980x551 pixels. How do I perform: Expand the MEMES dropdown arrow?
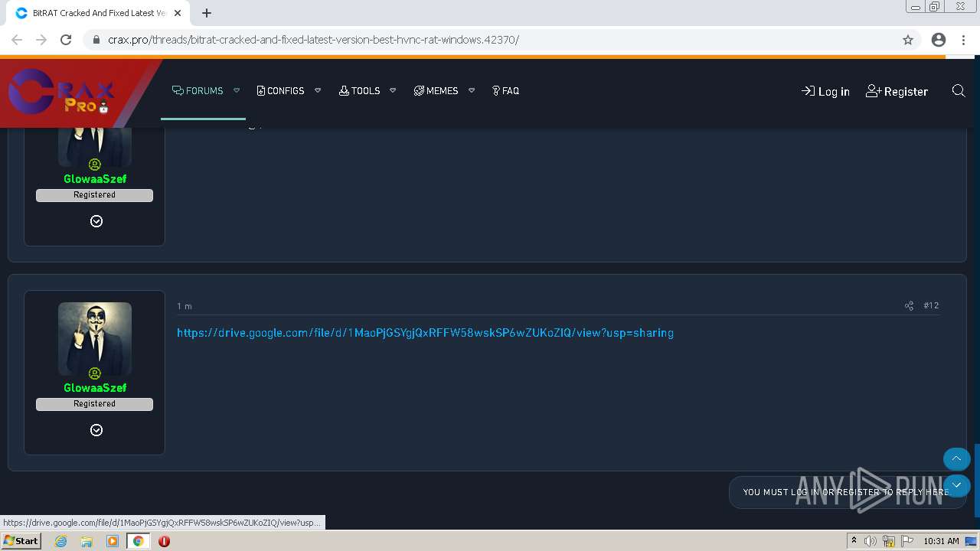[x=472, y=90]
